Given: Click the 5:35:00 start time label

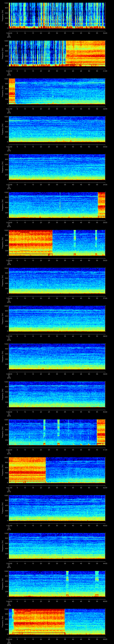Looking at the screenshot, I should (x=9, y=260).
